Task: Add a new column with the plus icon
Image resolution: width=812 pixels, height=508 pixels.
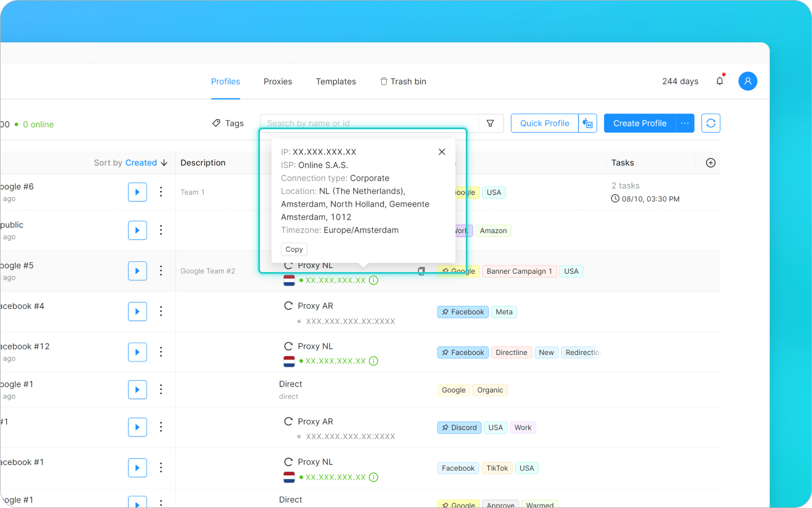Action: [710, 163]
